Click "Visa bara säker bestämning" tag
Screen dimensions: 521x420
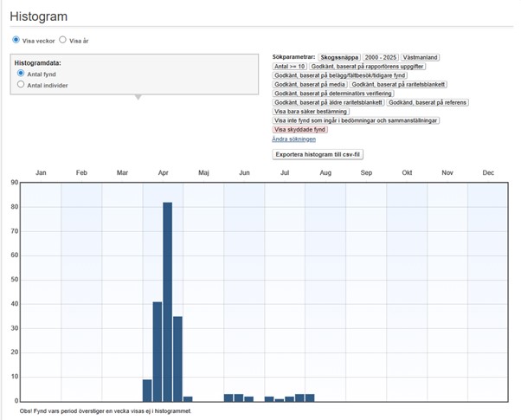coord(311,112)
